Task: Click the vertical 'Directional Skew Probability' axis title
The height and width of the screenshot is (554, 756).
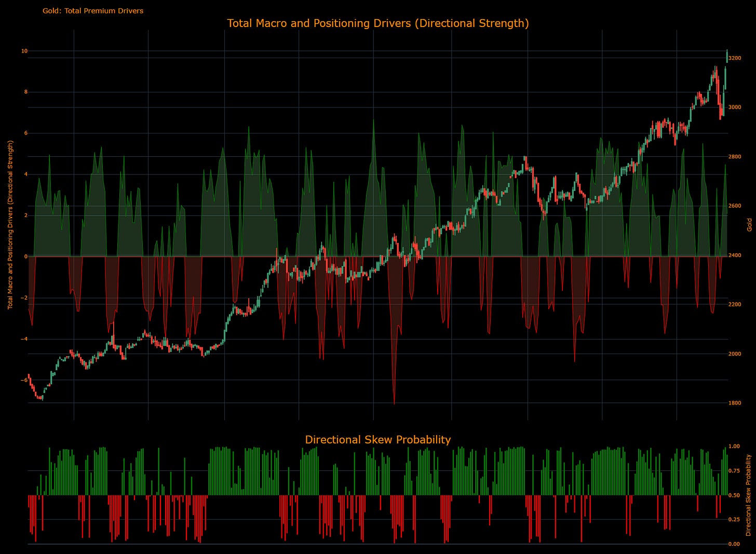Action: pyautogui.click(x=748, y=495)
